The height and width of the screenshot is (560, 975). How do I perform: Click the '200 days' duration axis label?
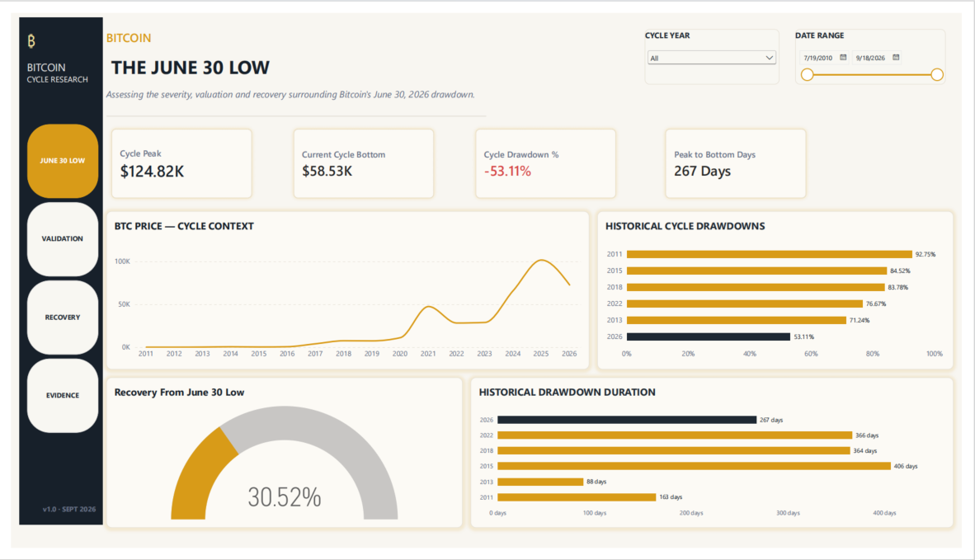pyautogui.click(x=691, y=513)
